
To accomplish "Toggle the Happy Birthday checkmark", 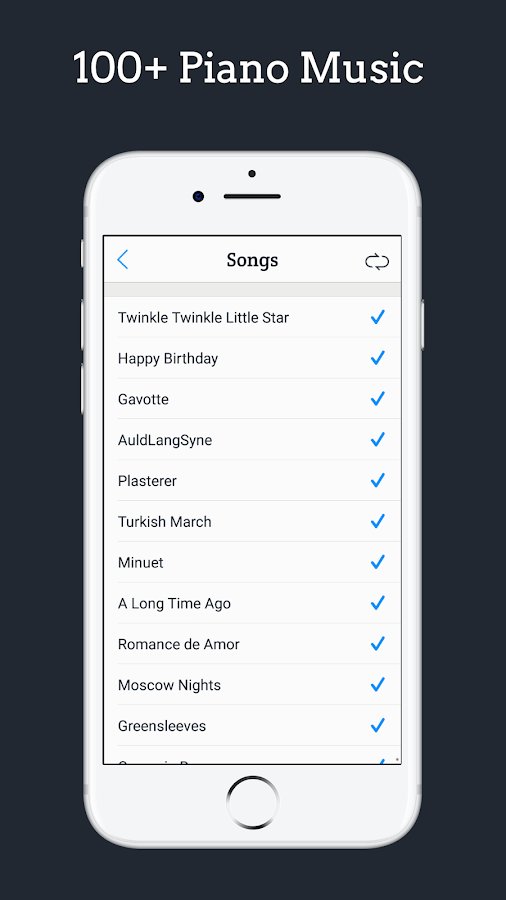I will (377, 358).
